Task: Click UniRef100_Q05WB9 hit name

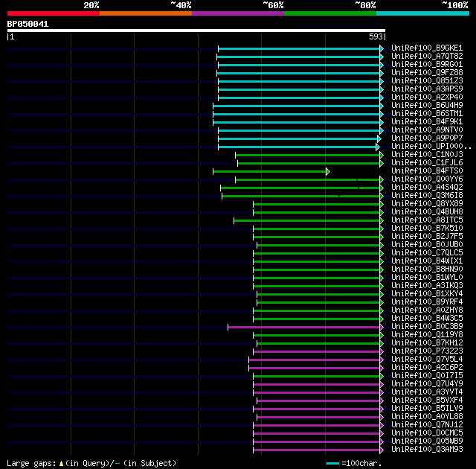Action: pyautogui.click(x=427, y=441)
